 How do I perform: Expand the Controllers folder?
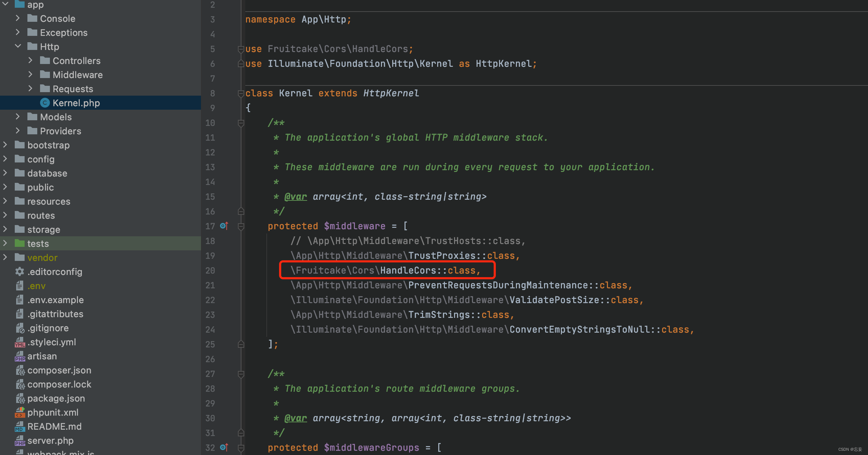pos(31,60)
